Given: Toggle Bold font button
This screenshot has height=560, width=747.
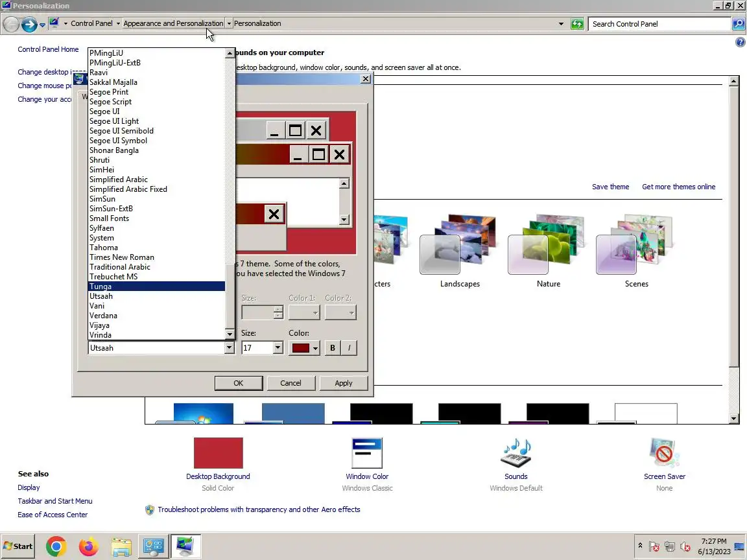Looking at the screenshot, I should pos(333,348).
